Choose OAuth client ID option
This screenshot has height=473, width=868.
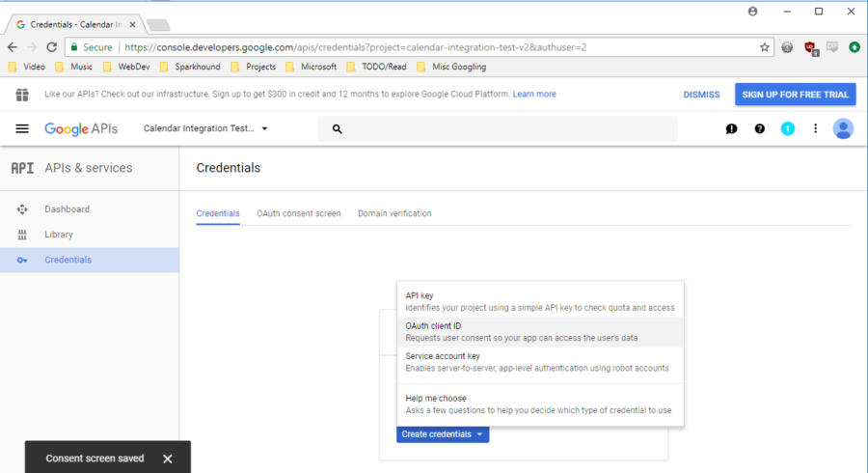(x=540, y=332)
